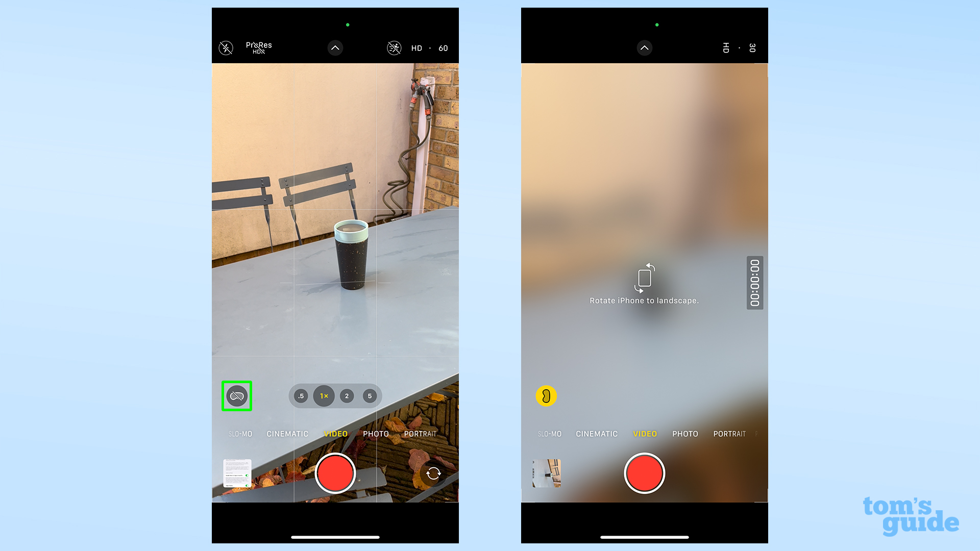The image size is (980, 551).
Task: Expand right-side camera options chevron
Action: click(x=644, y=48)
